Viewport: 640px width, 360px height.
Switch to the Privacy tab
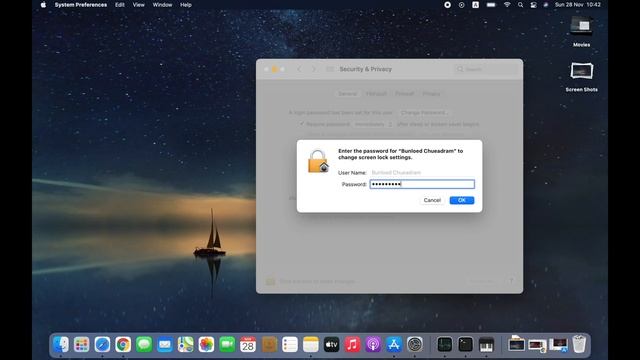coord(431,93)
